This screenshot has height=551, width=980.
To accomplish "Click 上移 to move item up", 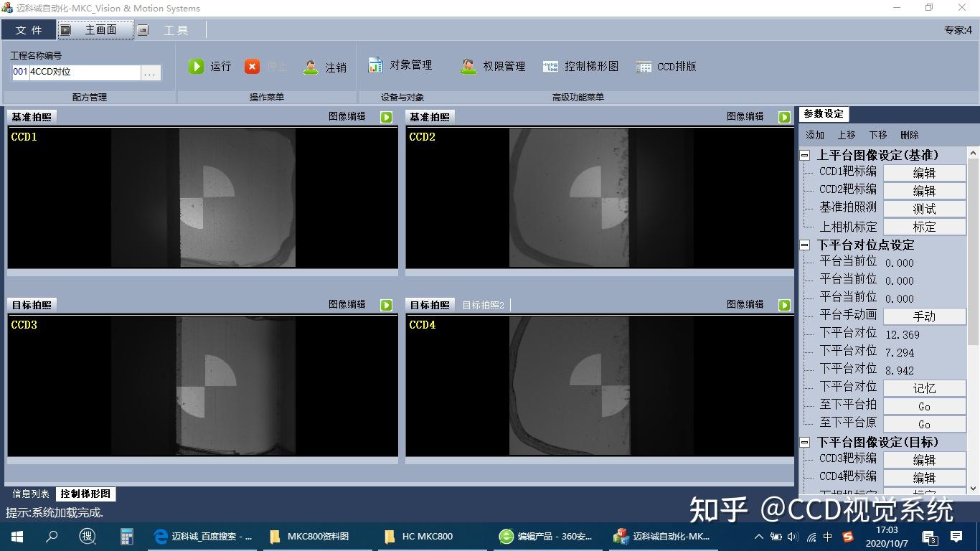I will click(847, 135).
